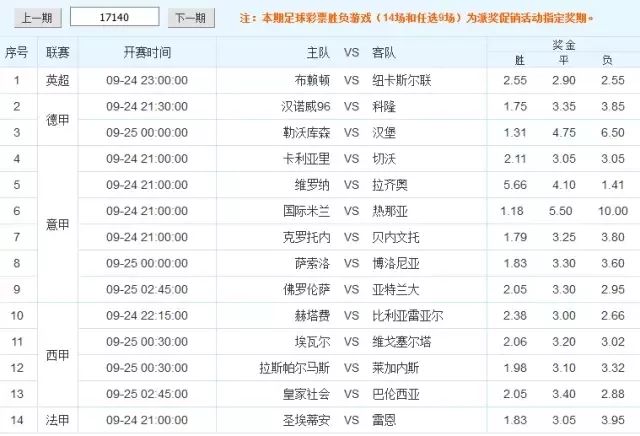This screenshot has height=436, width=640.
Task: Click away team 博洛尼亚
Action: 396,263
